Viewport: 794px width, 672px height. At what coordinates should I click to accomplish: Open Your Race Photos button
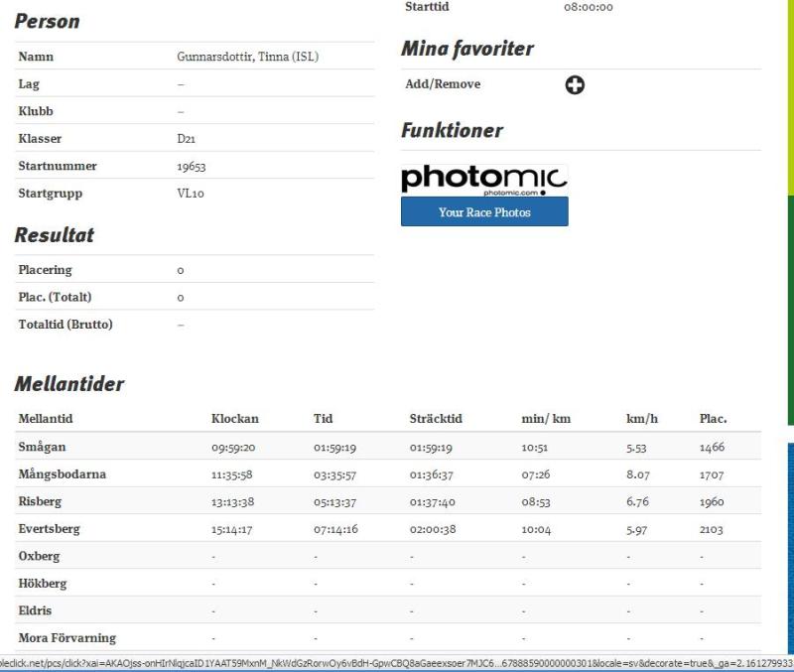pos(484,211)
